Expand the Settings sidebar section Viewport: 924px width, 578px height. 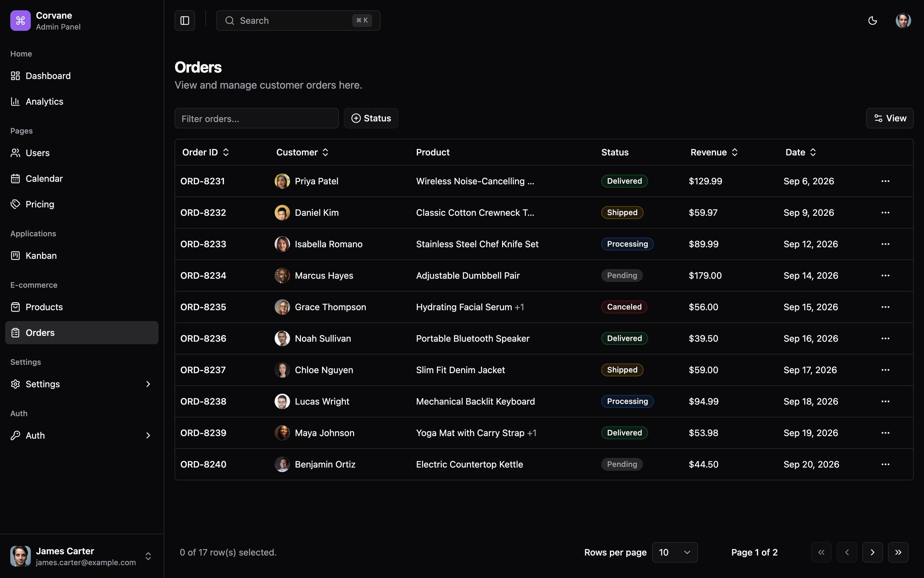click(82, 384)
